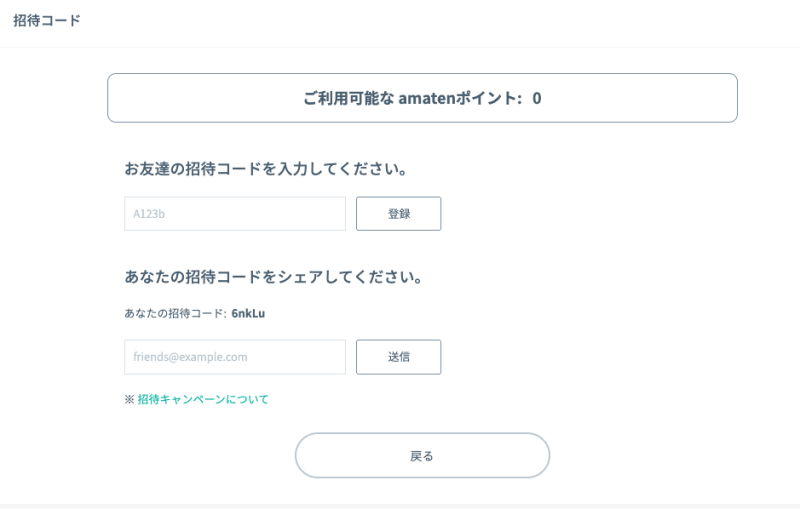Click the ポイント: text in the banner
Image resolution: width=800 pixels, height=509 pixels.
click(x=491, y=98)
